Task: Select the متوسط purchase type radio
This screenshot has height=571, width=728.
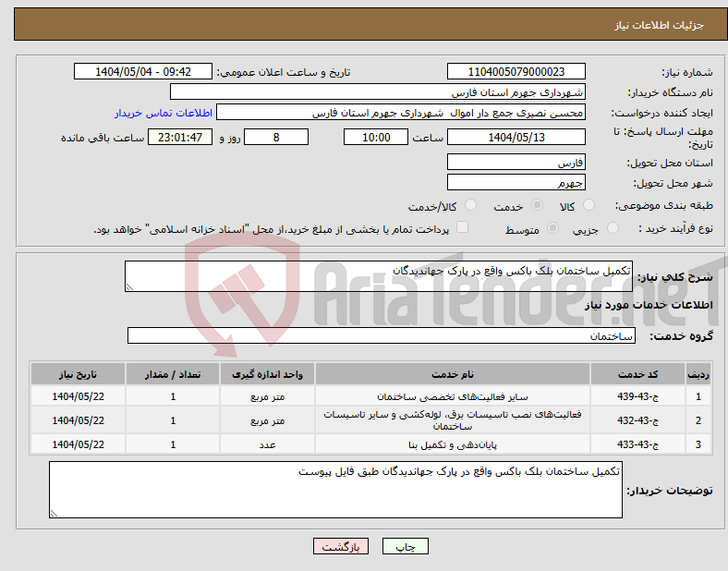Action: [x=552, y=227]
